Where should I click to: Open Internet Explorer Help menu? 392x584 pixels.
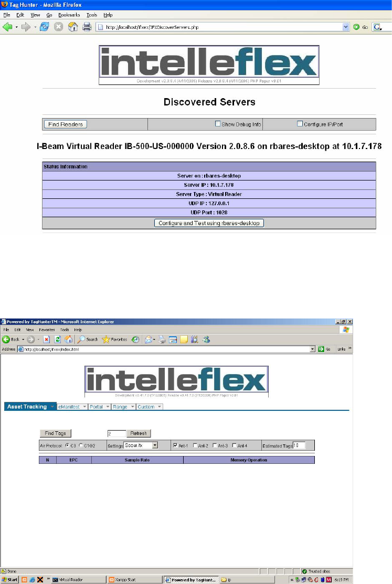pyautogui.click(x=78, y=330)
